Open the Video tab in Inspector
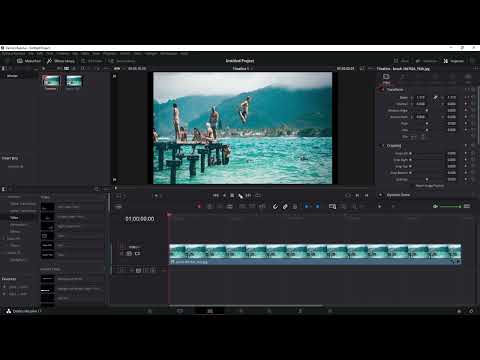This screenshot has height=360, width=480. coord(386,78)
